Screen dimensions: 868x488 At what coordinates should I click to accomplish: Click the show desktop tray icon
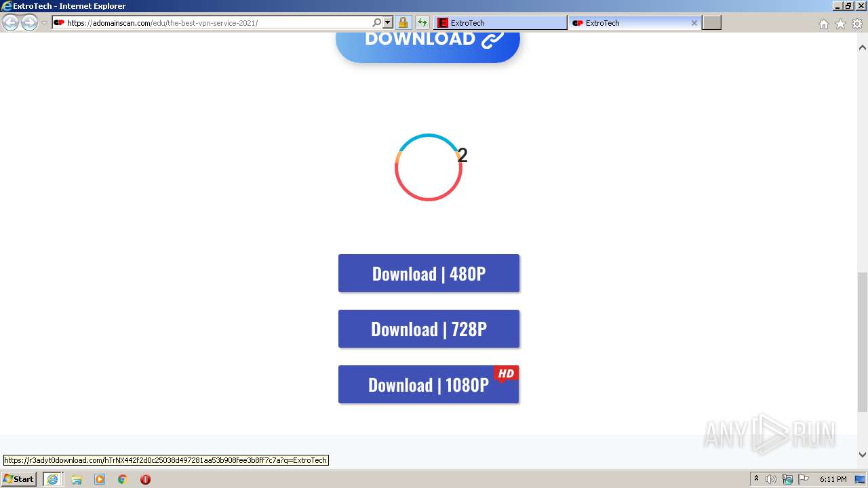860,479
